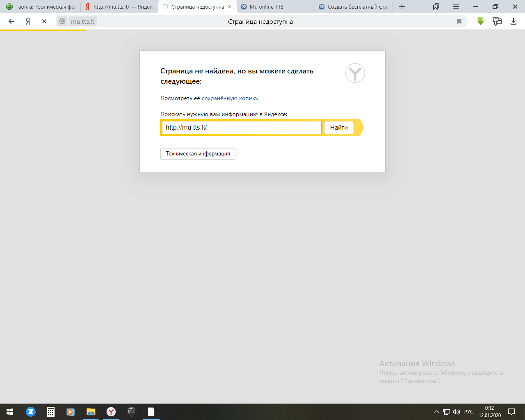Viewport: 525px width, 420px height.
Task: Open the green download arrow extension
Action: pyautogui.click(x=481, y=21)
